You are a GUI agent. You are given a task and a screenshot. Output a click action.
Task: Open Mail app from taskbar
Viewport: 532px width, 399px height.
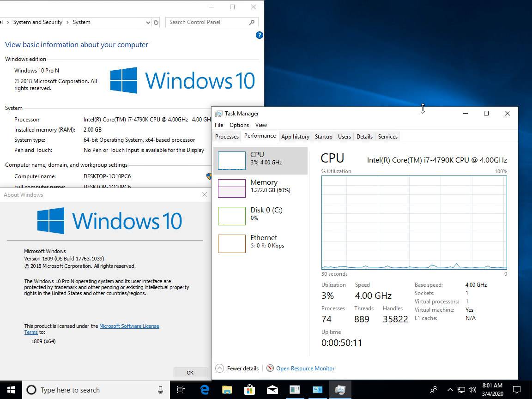[272, 390]
